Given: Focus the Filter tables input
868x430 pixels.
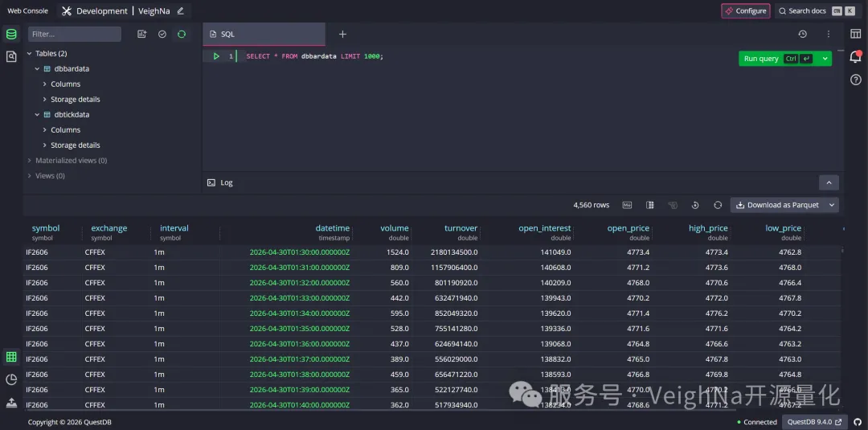Looking at the screenshot, I should (x=75, y=35).
